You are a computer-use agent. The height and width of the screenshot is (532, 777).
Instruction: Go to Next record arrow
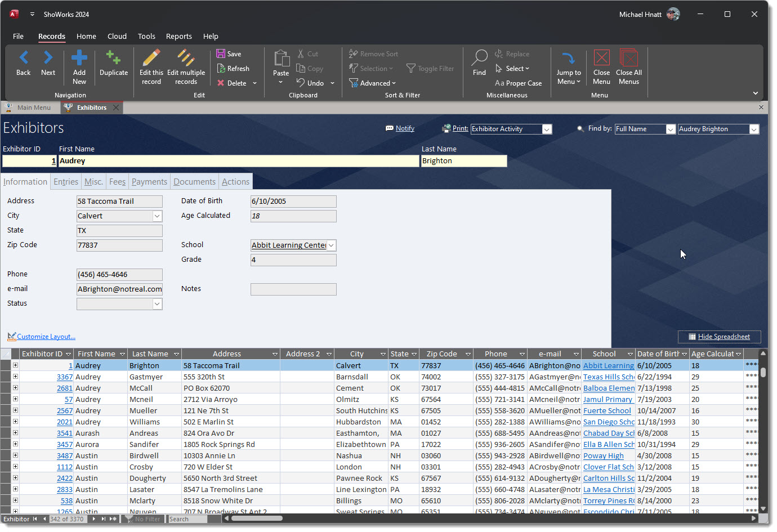[x=48, y=58]
